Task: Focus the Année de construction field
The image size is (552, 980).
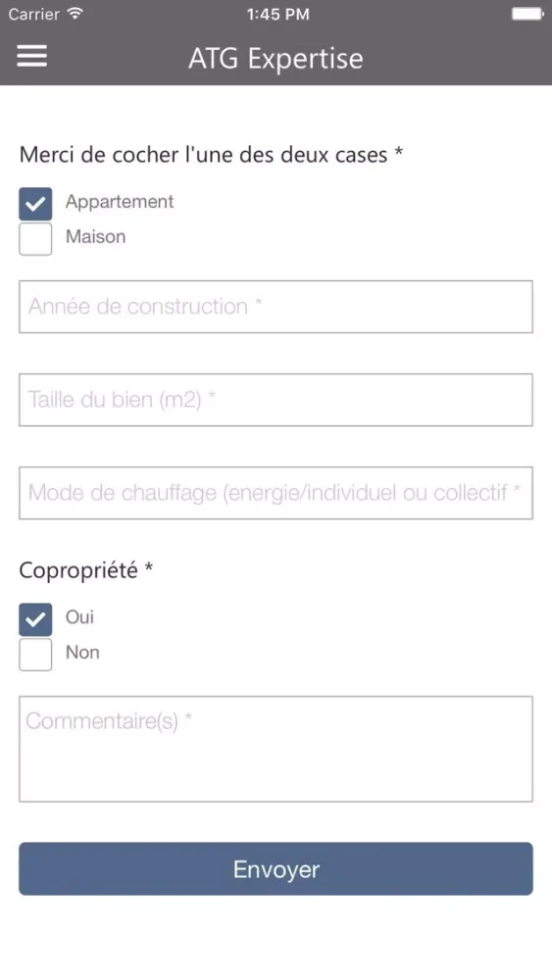Action: pos(276,307)
